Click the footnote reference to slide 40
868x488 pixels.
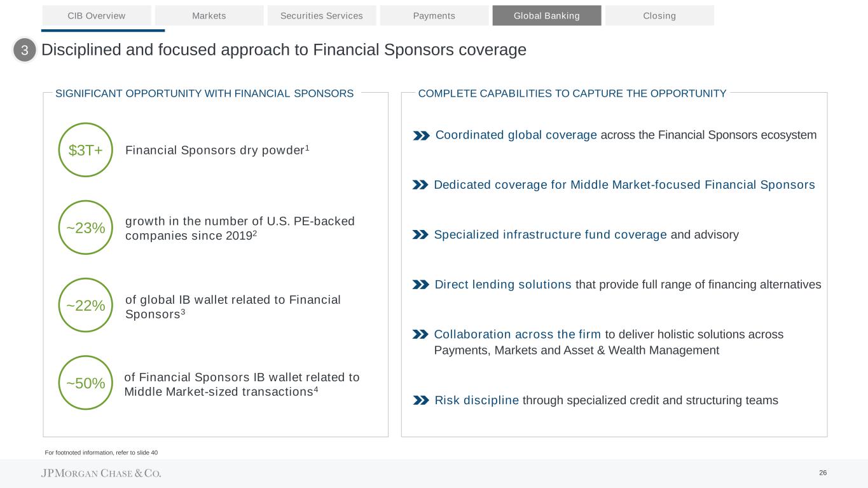(x=101, y=452)
